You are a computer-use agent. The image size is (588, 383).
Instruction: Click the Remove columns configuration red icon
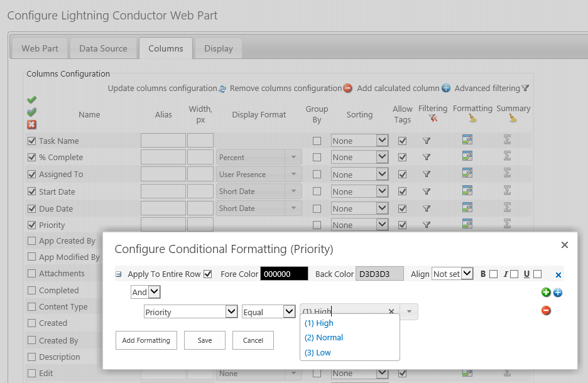347,88
